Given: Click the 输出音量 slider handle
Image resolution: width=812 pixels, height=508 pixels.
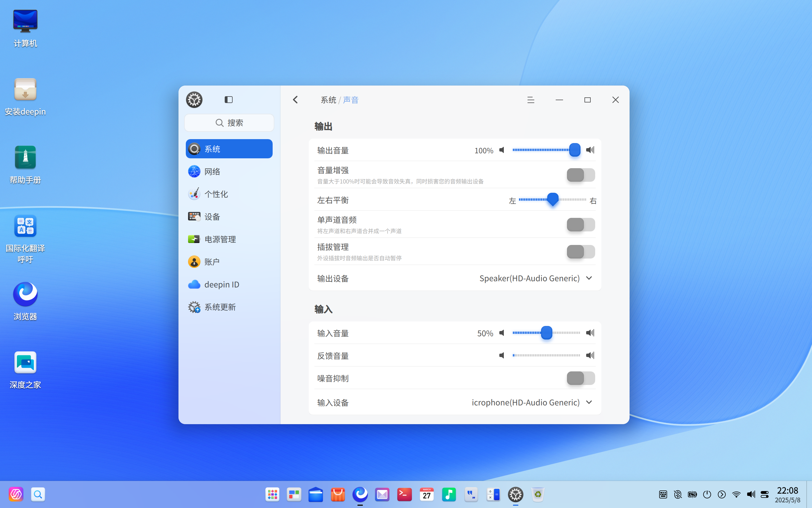Looking at the screenshot, I should point(575,150).
